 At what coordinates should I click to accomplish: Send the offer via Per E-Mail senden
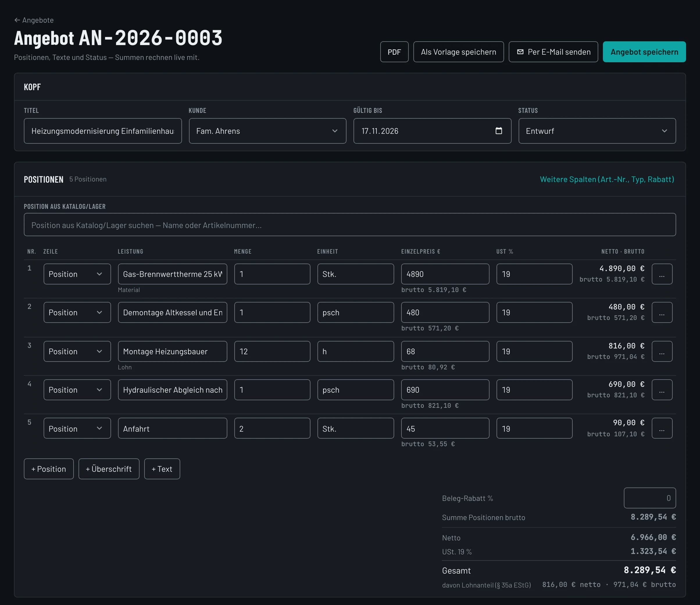[553, 52]
